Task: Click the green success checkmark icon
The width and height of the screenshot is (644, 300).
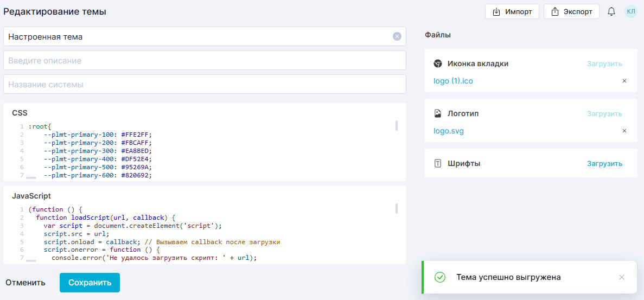Action: 440,277
